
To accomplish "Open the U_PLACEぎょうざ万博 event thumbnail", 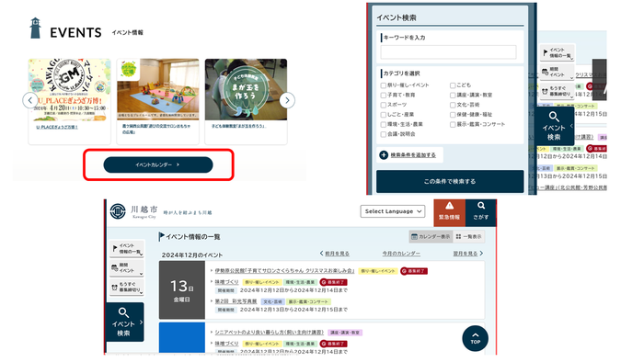I will 69,90.
